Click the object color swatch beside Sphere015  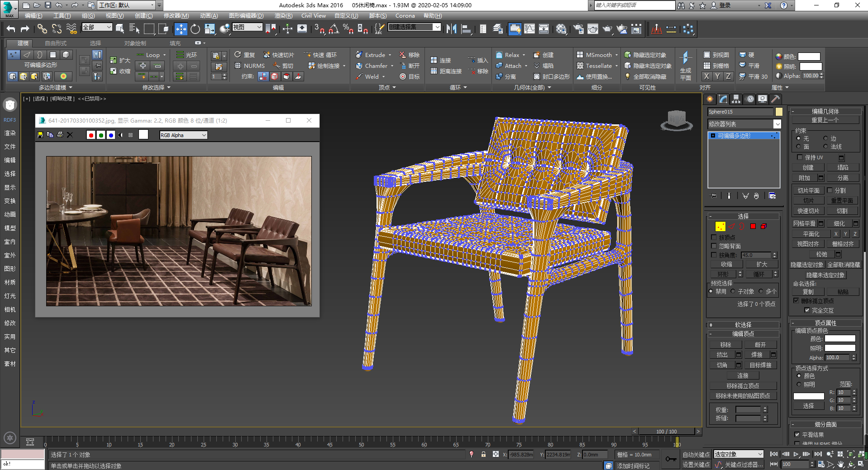click(778, 112)
